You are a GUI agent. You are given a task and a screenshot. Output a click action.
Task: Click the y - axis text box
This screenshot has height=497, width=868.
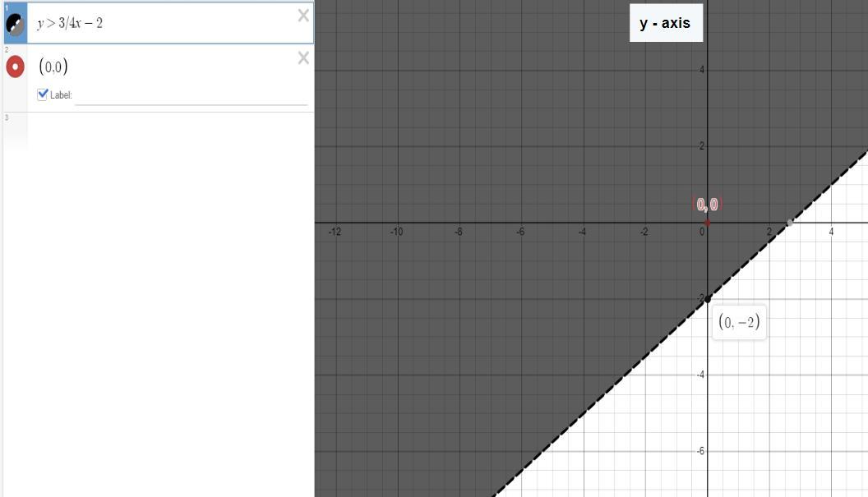coord(666,23)
